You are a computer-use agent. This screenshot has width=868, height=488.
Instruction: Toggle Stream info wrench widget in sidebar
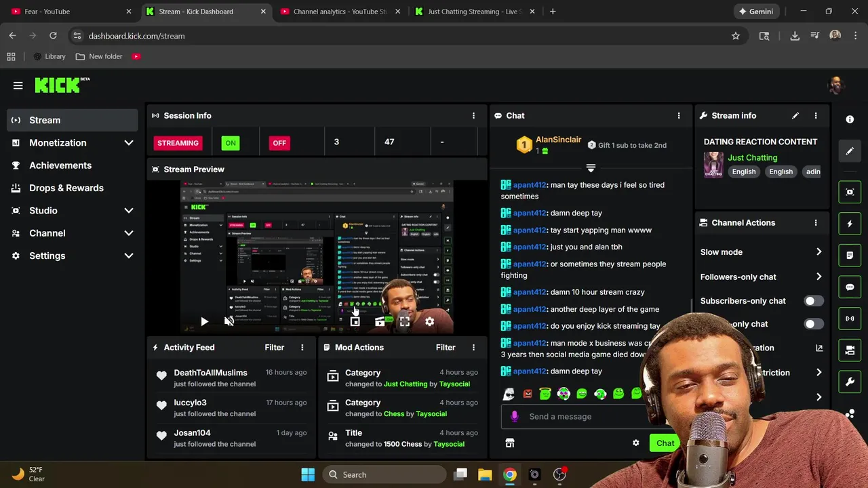point(850,382)
